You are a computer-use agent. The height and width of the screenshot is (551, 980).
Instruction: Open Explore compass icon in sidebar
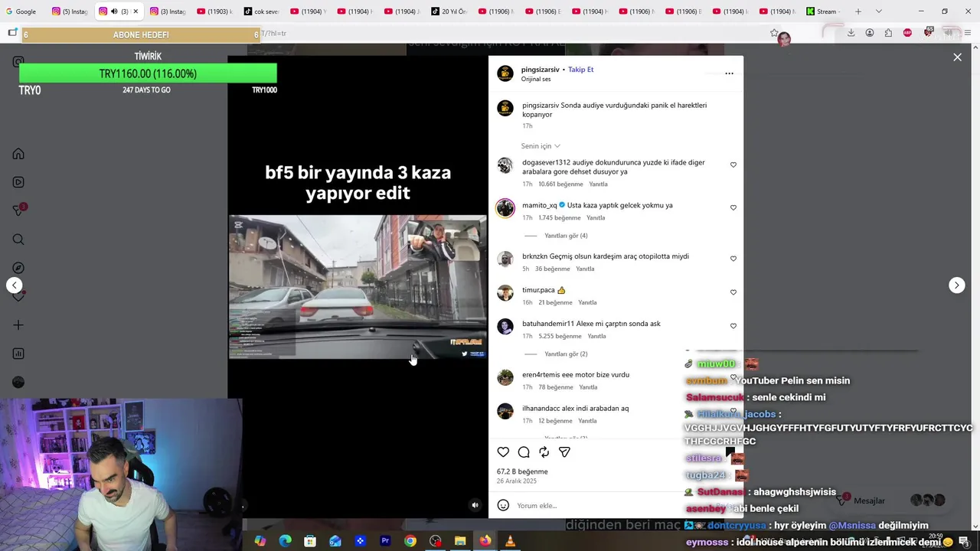pos(18,268)
